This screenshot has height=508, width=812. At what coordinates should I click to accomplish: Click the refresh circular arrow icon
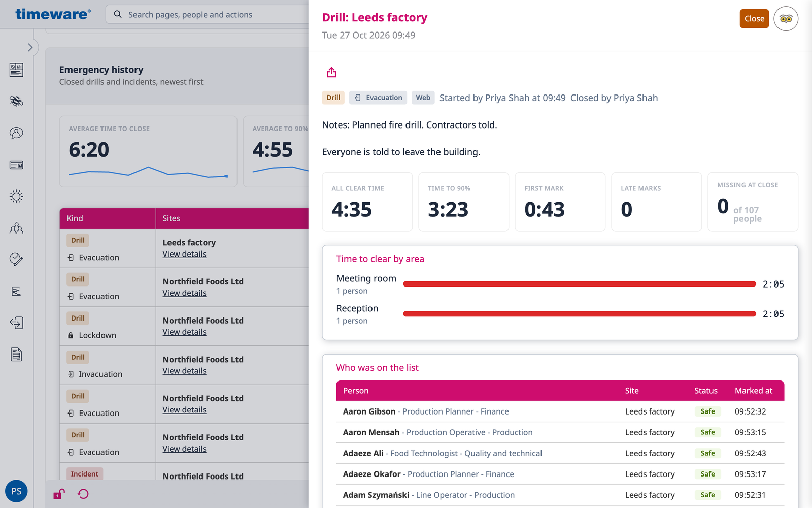[83, 494]
